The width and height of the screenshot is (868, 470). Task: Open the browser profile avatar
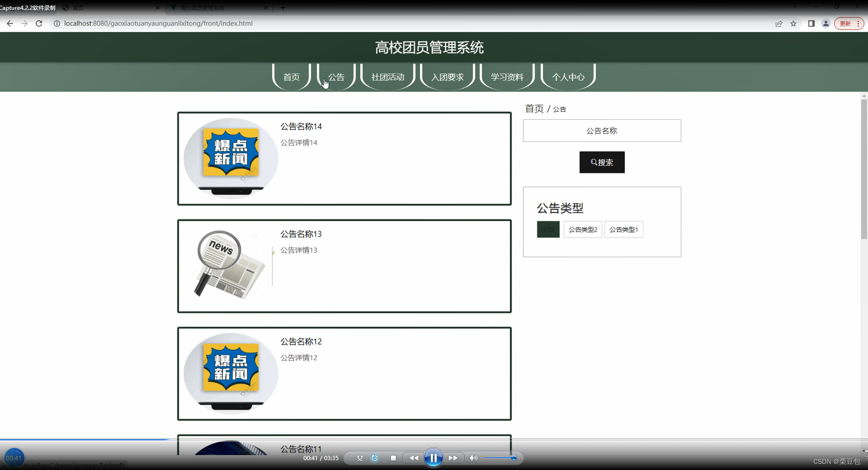point(826,23)
